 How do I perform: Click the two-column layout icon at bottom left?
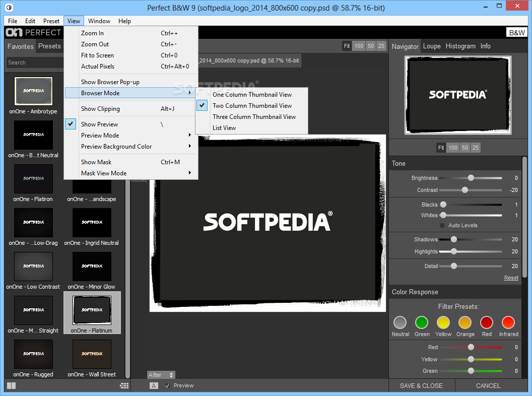coord(11,385)
